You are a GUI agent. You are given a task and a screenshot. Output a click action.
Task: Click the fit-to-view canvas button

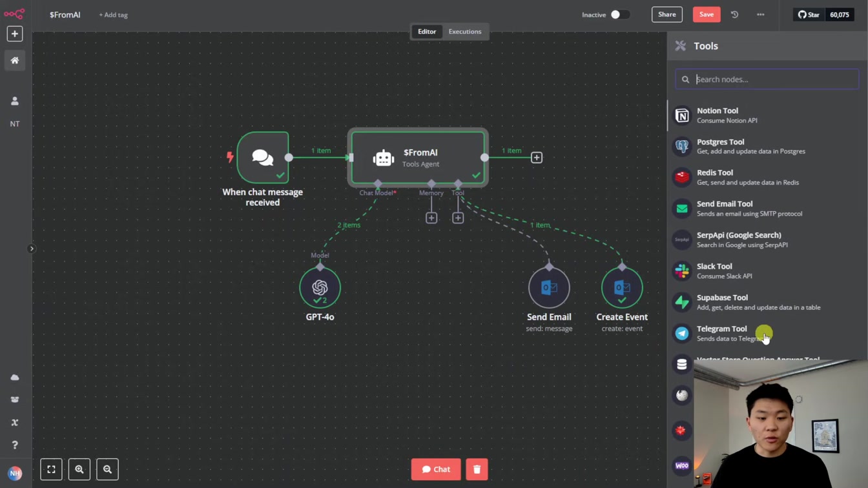click(x=51, y=469)
